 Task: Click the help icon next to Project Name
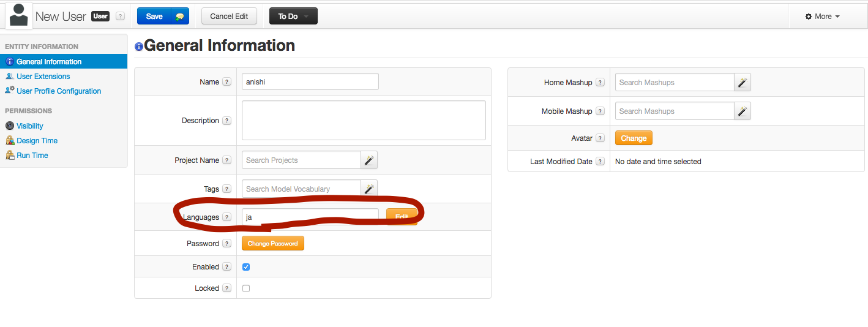tap(226, 160)
